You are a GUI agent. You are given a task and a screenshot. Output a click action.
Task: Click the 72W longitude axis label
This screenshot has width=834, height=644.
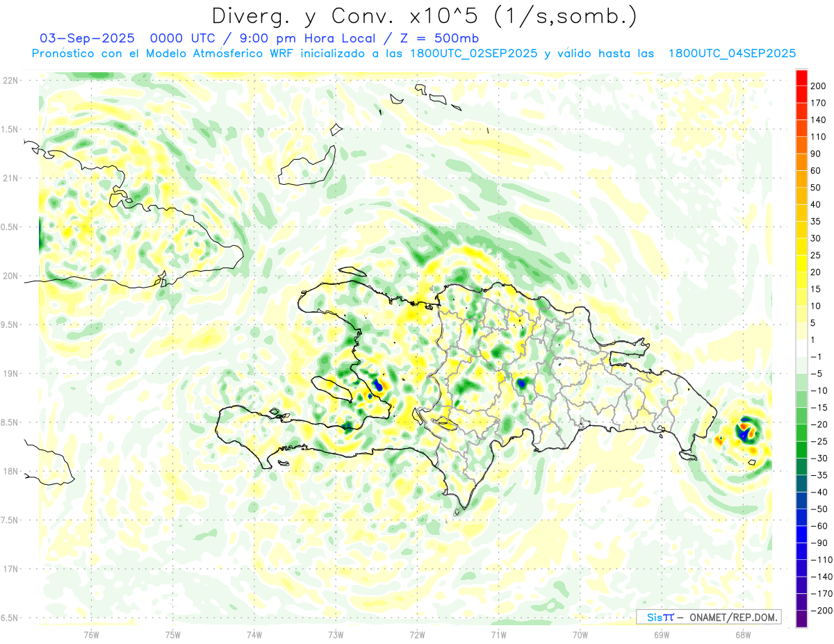pos(417,634)
